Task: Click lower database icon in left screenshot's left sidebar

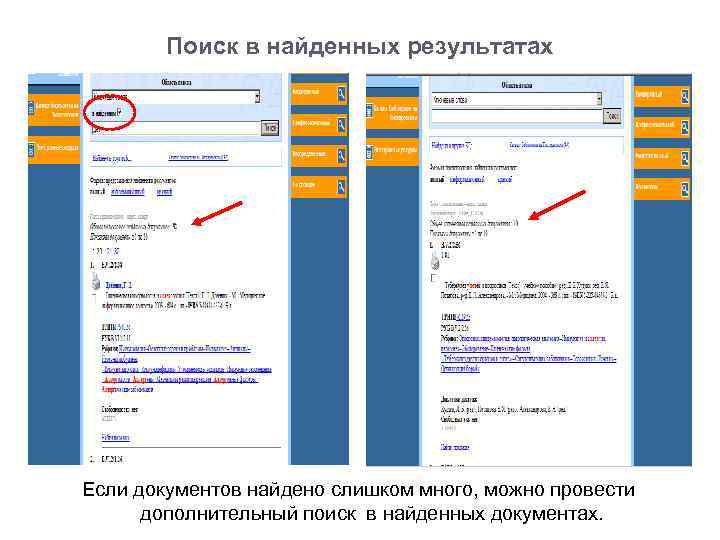Action: tap(31, 150)
